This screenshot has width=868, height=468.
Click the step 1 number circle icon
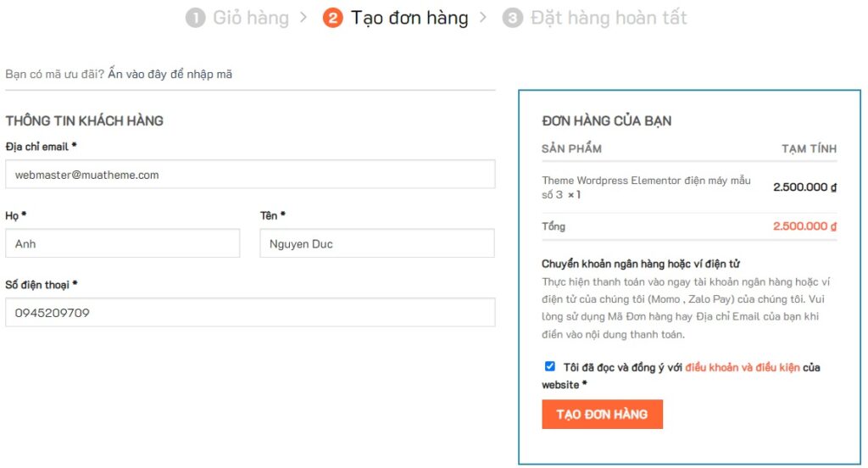[196, 18]
